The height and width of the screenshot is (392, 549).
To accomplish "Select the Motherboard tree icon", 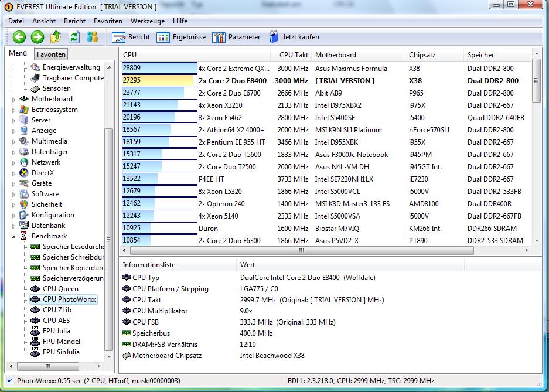I will point(24,99).
